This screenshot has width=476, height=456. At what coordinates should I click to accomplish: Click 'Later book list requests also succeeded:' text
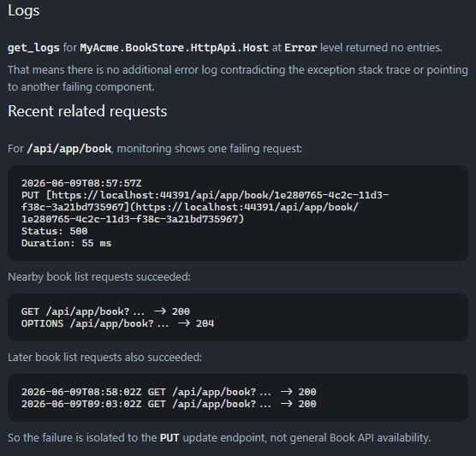pyautogui.click(x=104, y=358)
